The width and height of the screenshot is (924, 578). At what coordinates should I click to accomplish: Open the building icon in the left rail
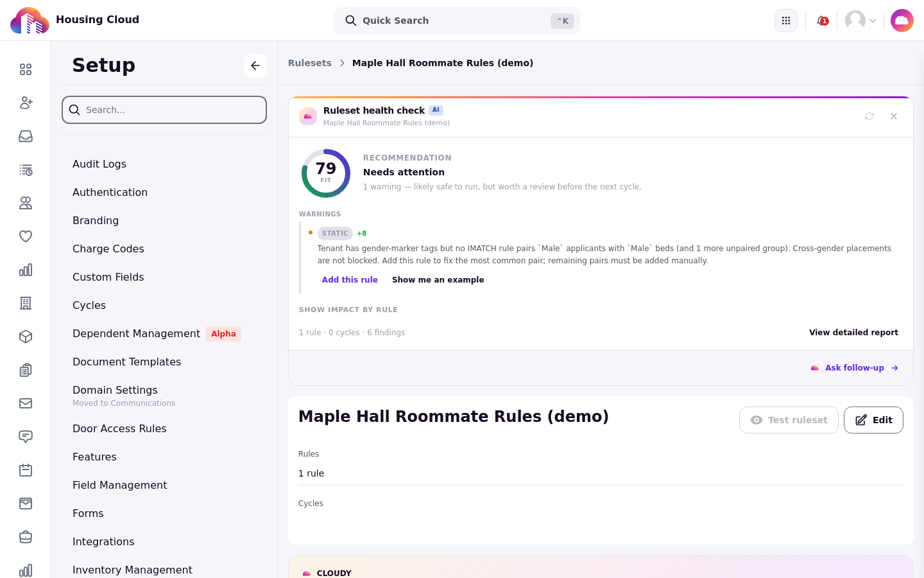26,303
